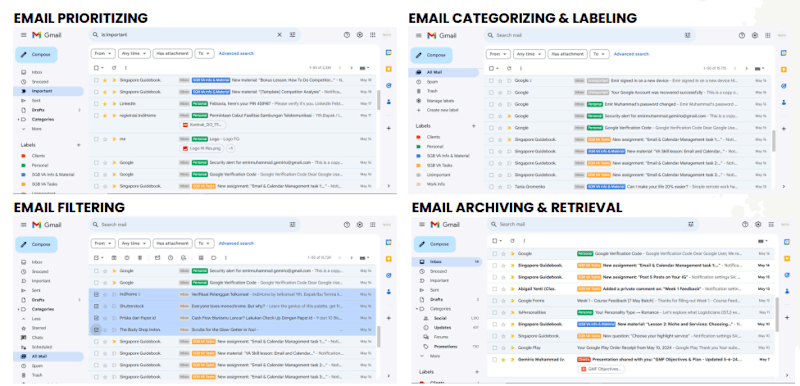Tick checkbox for registrasi.indiHome email in Email Prioritizing panel
800x386 pixels.
click(96, 115)
